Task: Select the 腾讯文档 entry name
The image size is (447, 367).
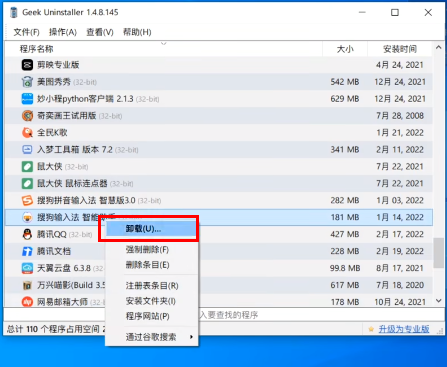Action: [x=54, y=251]
